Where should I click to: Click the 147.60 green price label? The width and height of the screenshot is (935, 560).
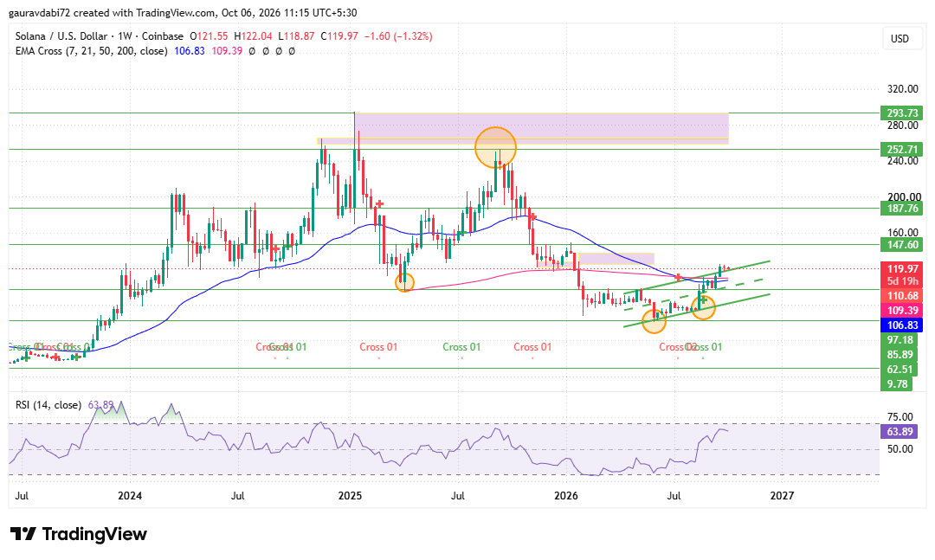(901, 245)
